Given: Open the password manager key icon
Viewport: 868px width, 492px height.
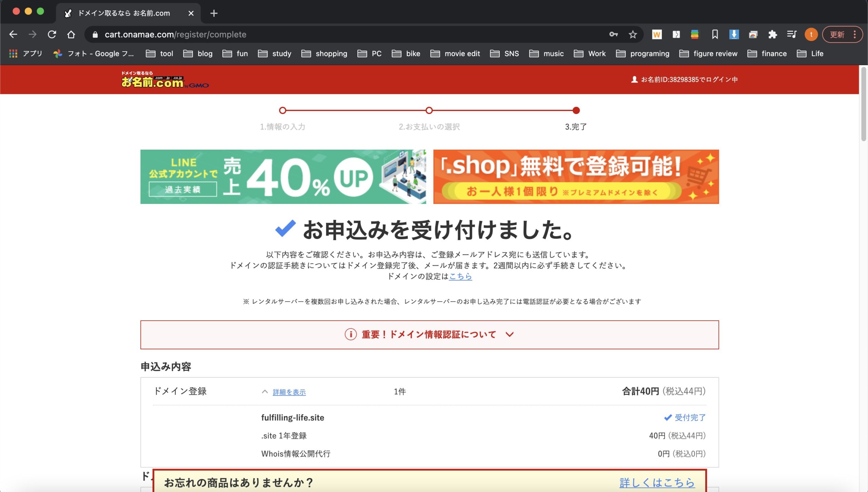Looking at the screenshot, I should pyautogui.click(x=614, y=34).
